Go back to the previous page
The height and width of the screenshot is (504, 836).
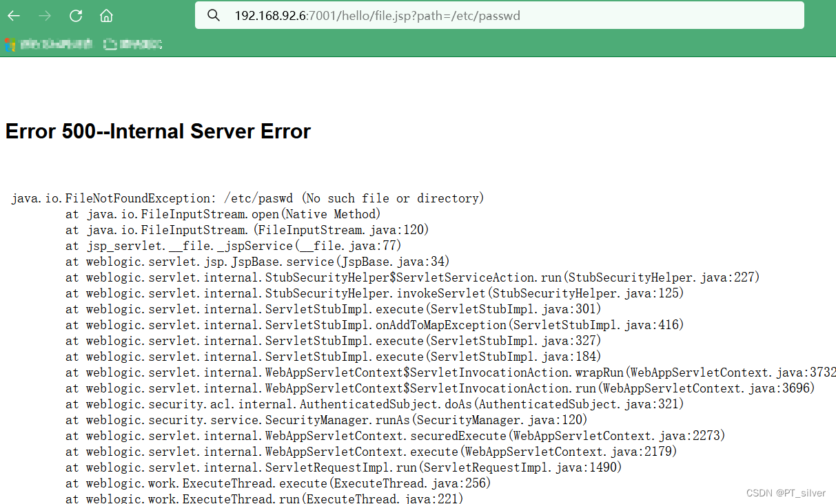[x=14, y=15]
